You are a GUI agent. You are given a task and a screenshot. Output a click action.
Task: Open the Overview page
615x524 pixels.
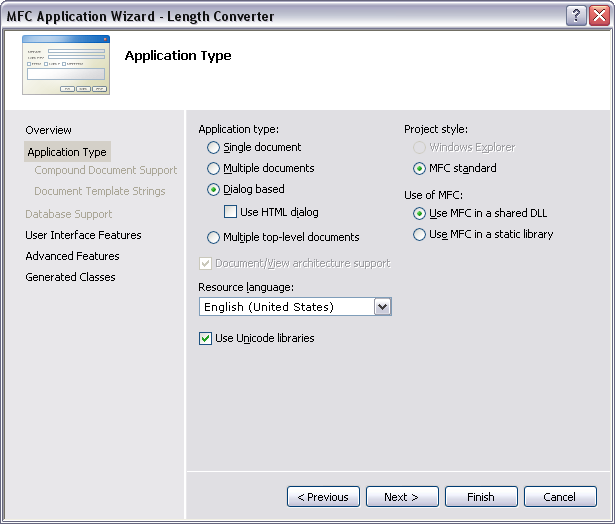pos(48,130)
